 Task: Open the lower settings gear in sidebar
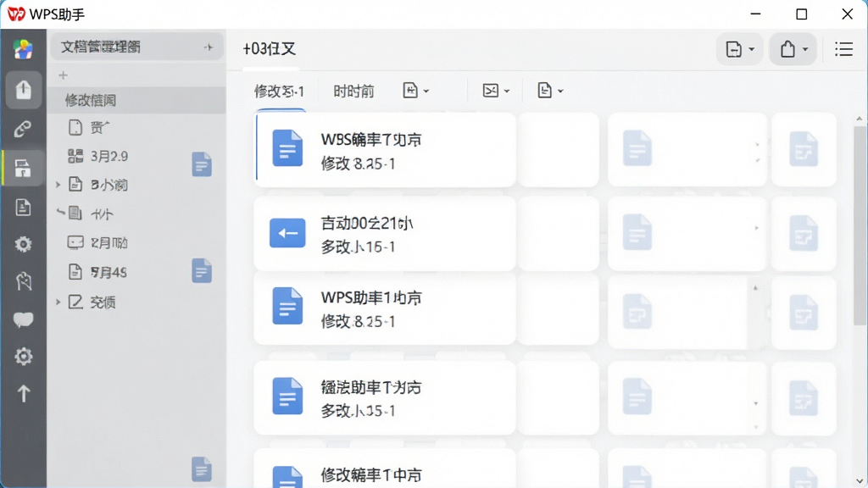tap(23, 357)
